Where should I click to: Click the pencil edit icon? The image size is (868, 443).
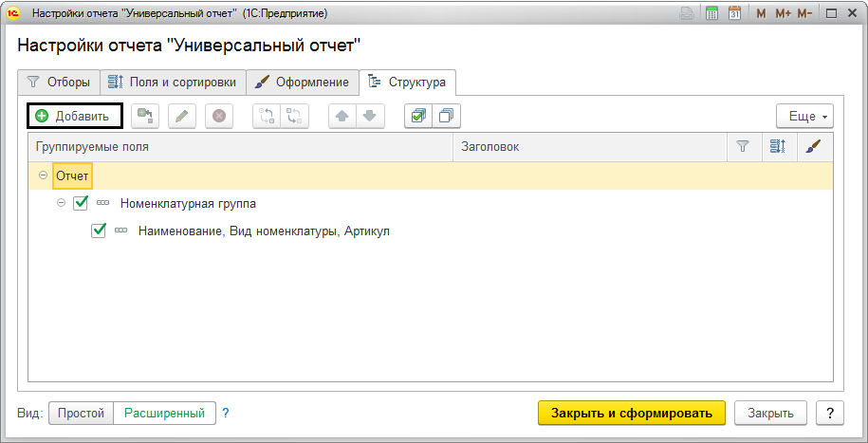pos(182,116)
